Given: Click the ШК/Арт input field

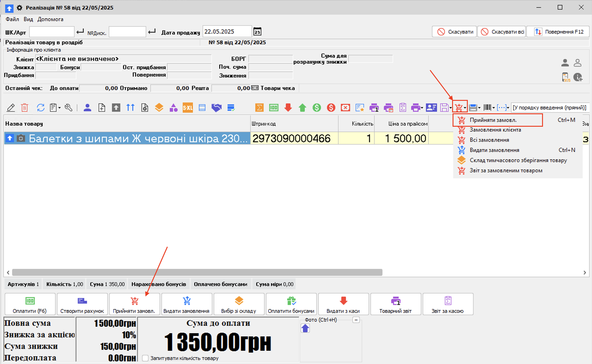Looking at the screenshot, I should tap(52, 32).
